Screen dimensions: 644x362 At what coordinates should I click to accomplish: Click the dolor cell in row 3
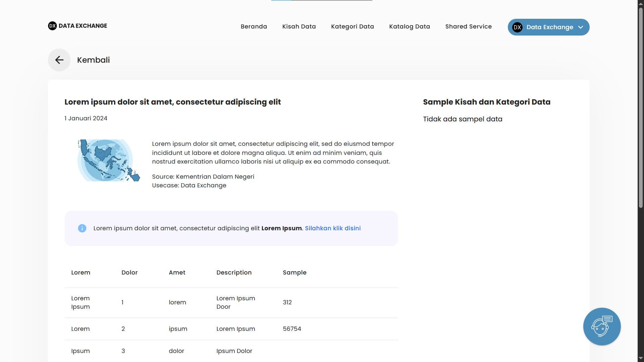176,351
